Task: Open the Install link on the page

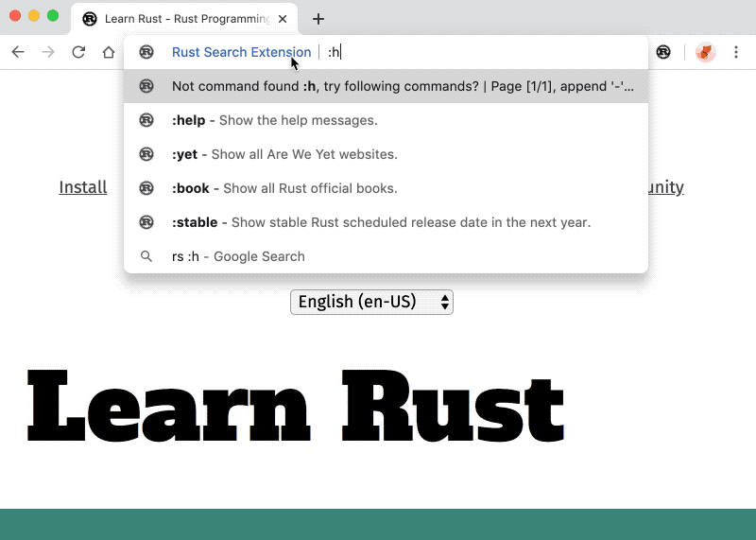Action: point(83,187)
